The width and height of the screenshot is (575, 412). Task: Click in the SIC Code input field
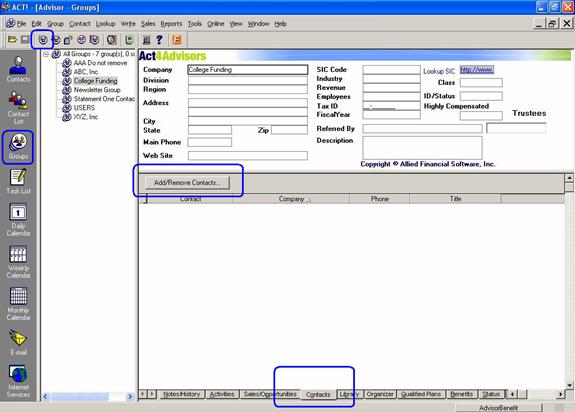coord(391,70)
